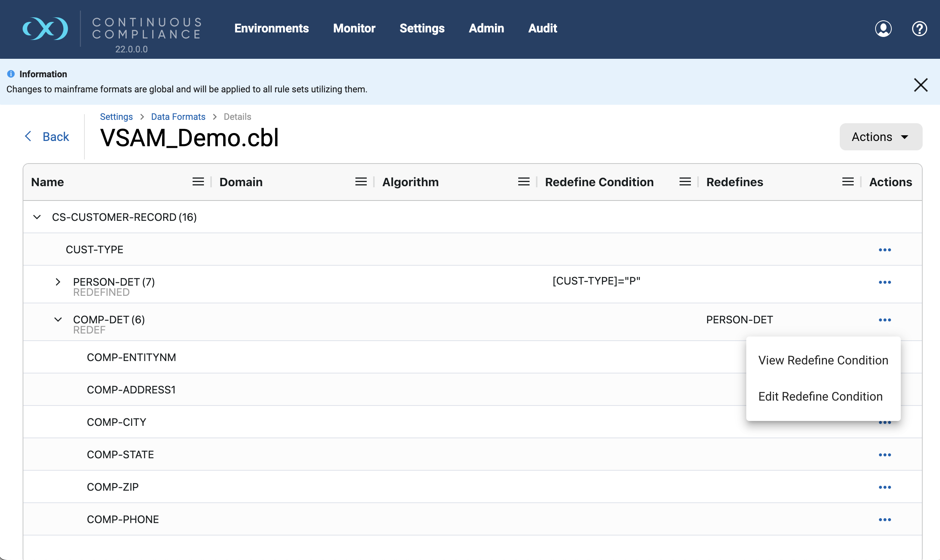Go to Data Formats breadcrumb
940x560 pixels.
point(178,116)
